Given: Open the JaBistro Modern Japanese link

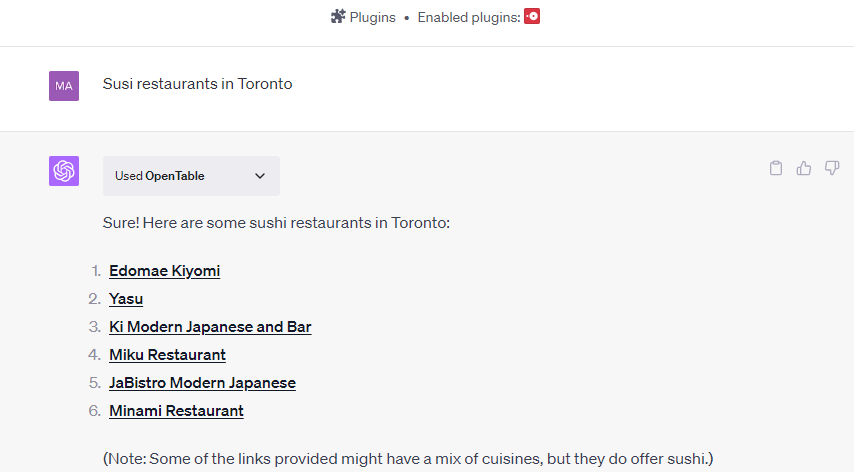Looking at the screenshot, I should (202, 383).
